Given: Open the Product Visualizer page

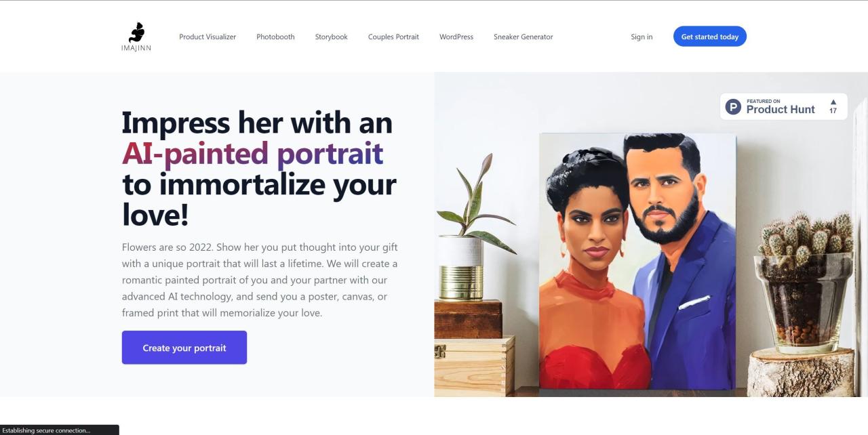Looking at the screenshot, I should pos(208,37).
